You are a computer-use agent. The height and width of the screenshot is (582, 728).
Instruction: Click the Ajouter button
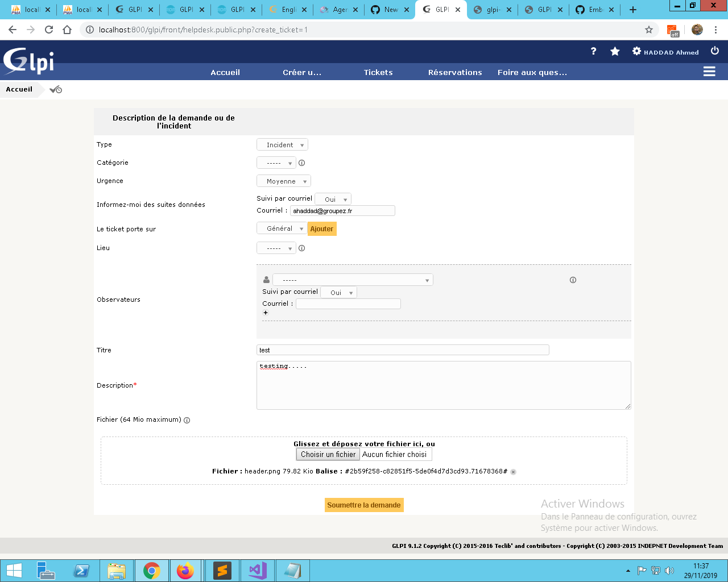[x=322, y=228]
